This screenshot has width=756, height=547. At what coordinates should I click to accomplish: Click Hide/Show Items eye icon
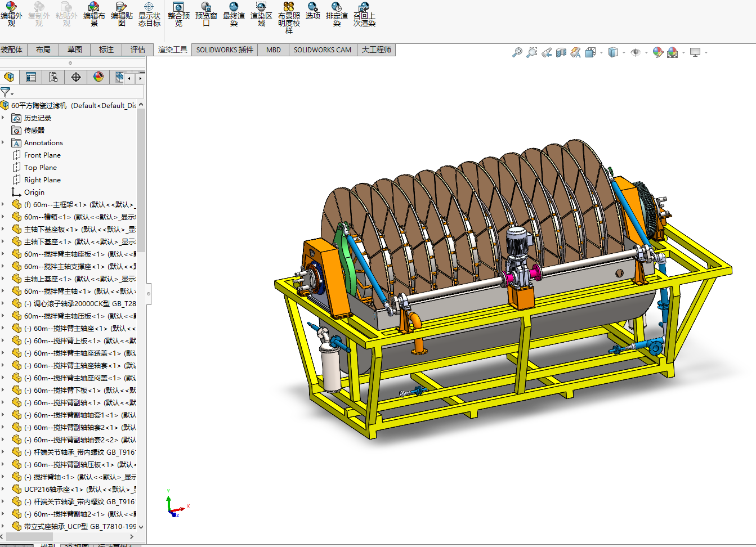[x=636, y=52]
